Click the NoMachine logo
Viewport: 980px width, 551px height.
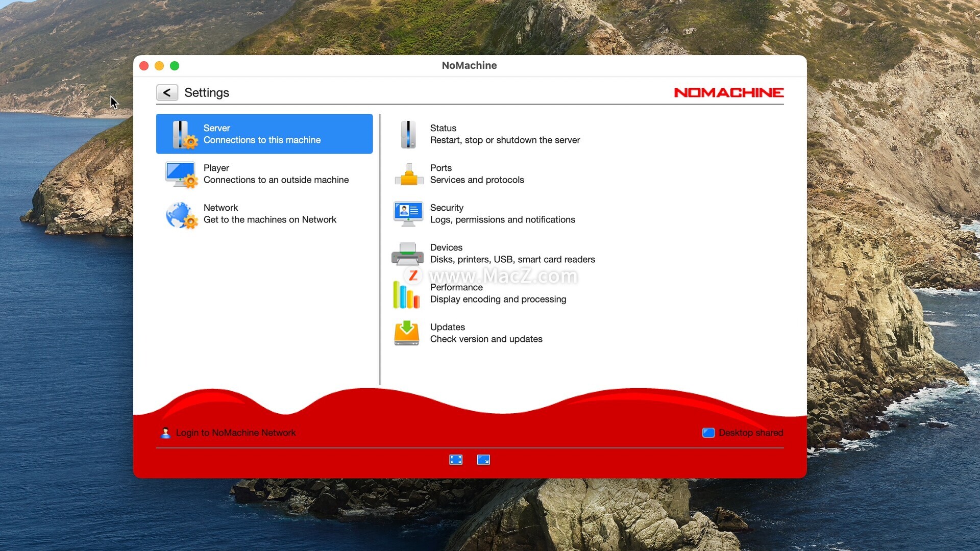(x=728, y=92)
